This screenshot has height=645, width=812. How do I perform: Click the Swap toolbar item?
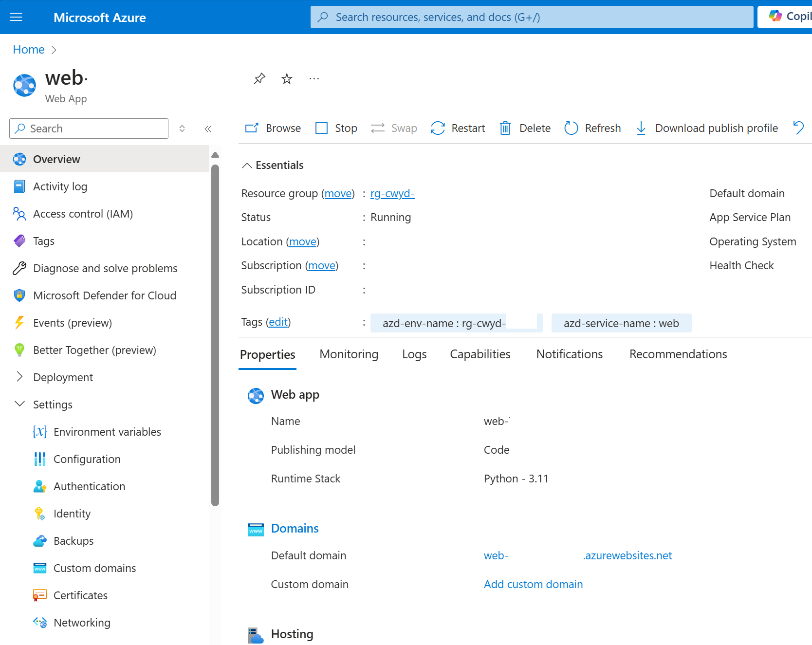(394, 128)
